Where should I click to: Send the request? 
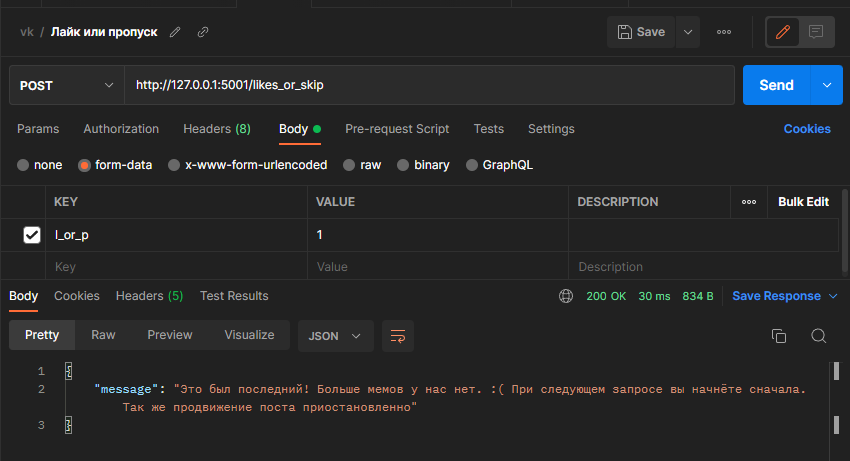pyautogui.click(x=776, y=85)
